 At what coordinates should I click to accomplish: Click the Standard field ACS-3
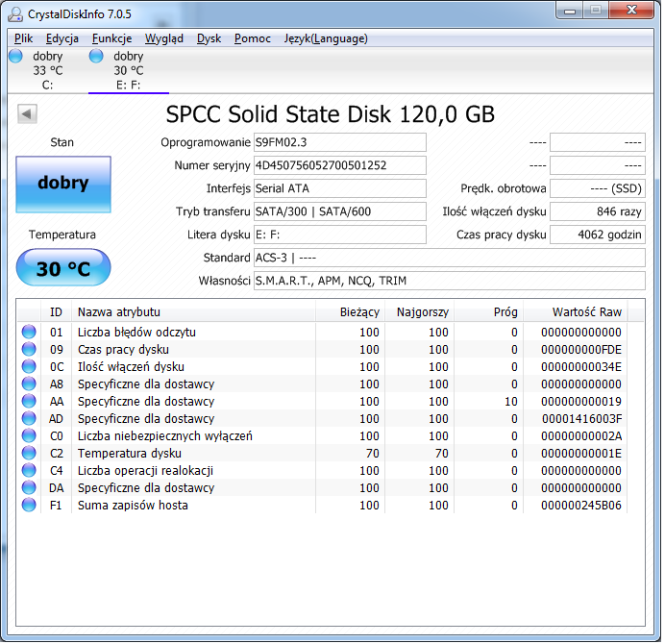[x=450, y=258]
